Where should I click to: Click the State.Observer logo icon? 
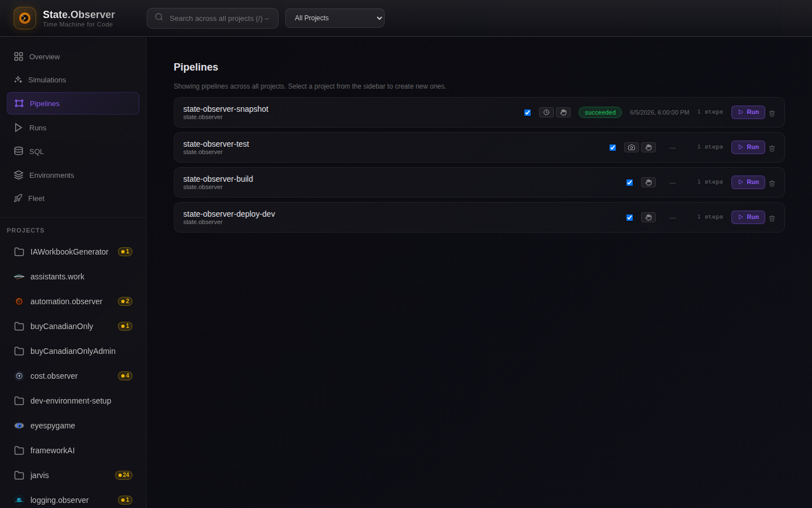pos(25,18)
